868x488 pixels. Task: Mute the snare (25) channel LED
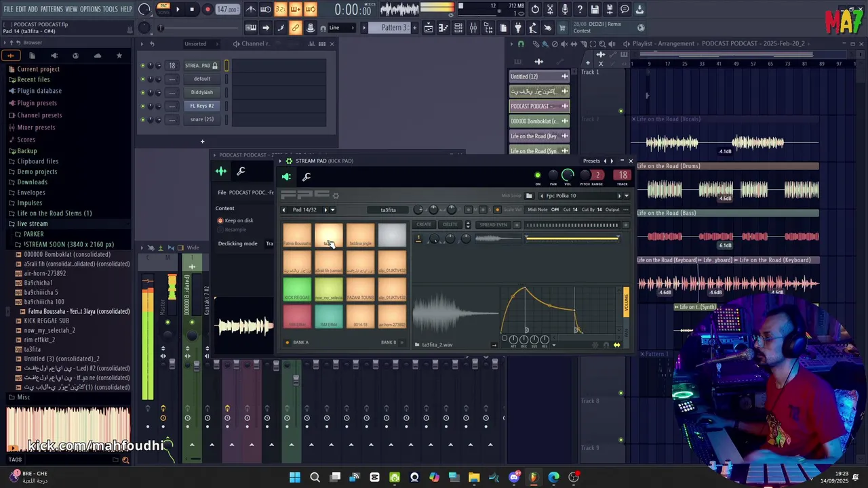point(142,119)
